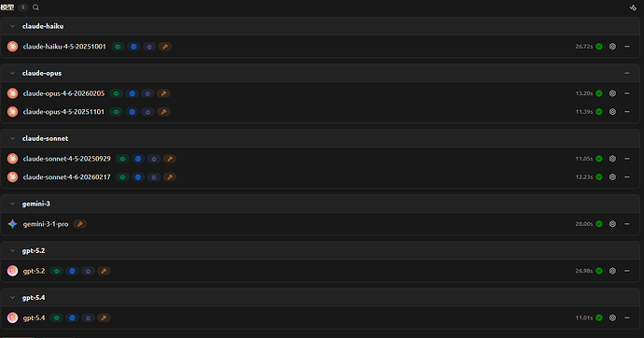Select the gpt-5.4 group header
Screen dimensions: 644x338
(320, 298)
